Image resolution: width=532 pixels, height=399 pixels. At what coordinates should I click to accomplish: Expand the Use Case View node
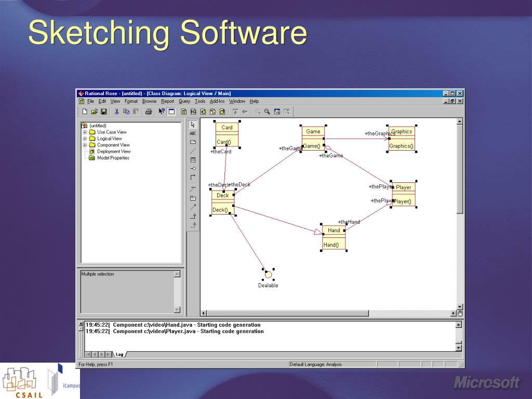(x=85, y=132)
